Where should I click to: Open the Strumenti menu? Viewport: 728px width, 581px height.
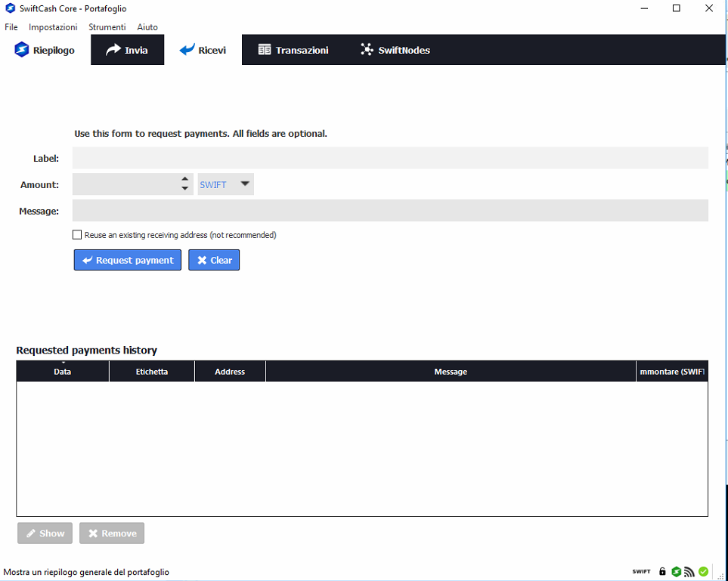tap(107, 27)
